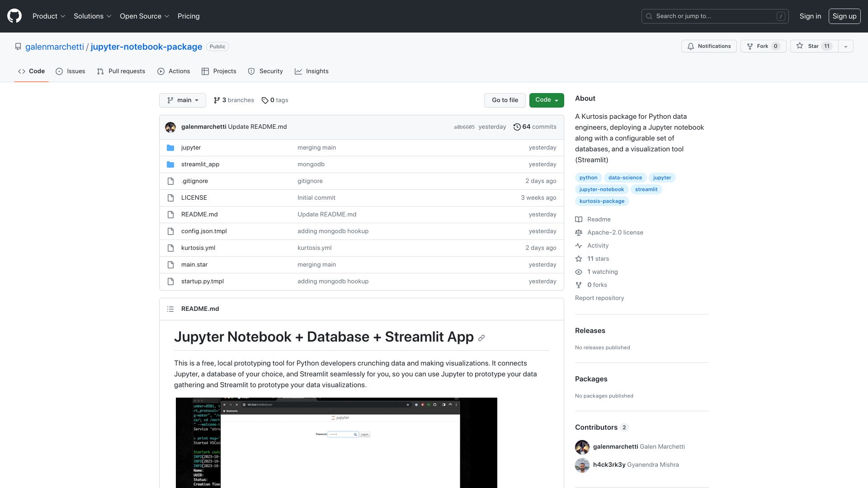
Task: Click the Report repository link
Action: click(599, 298)
